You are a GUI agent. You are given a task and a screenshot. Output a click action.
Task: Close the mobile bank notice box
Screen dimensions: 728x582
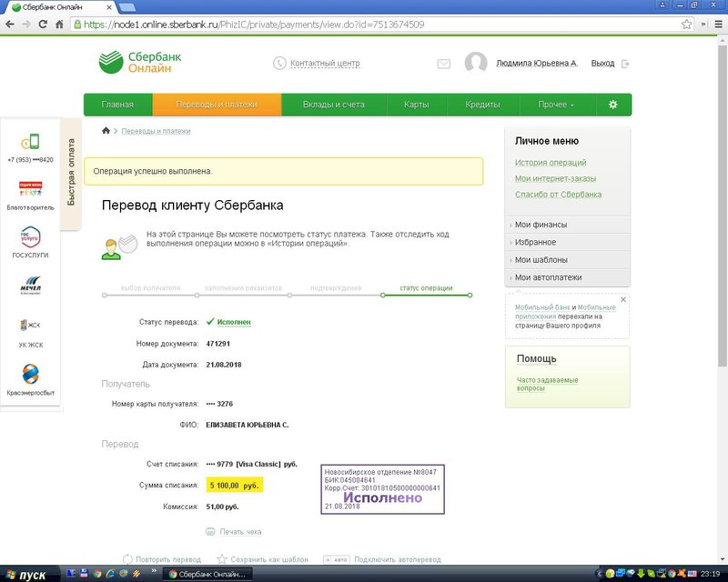623,300
